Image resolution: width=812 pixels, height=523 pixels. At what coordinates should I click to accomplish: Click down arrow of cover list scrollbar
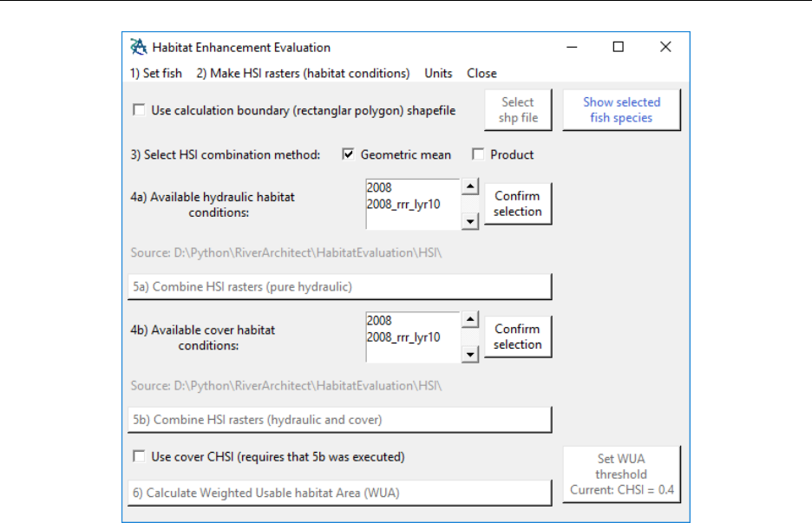(x=469, y=355)
